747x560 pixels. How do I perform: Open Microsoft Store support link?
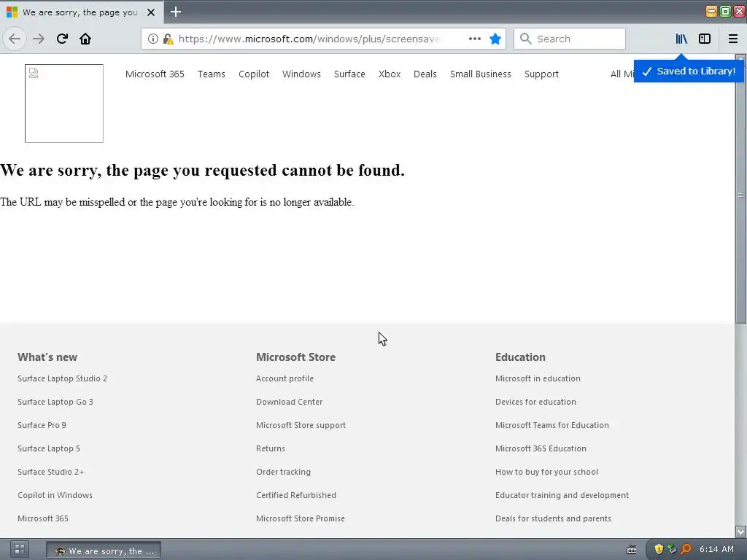click(x=301, y=425)
